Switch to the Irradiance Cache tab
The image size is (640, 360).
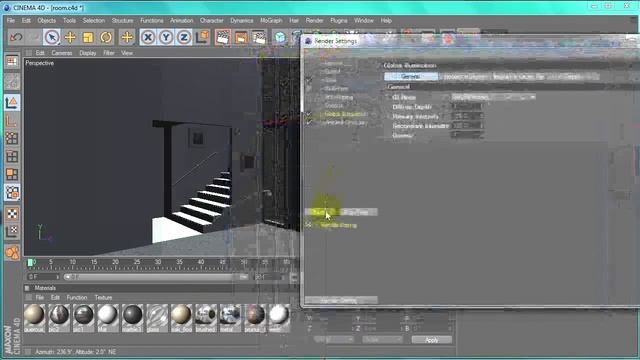(465, 76)
